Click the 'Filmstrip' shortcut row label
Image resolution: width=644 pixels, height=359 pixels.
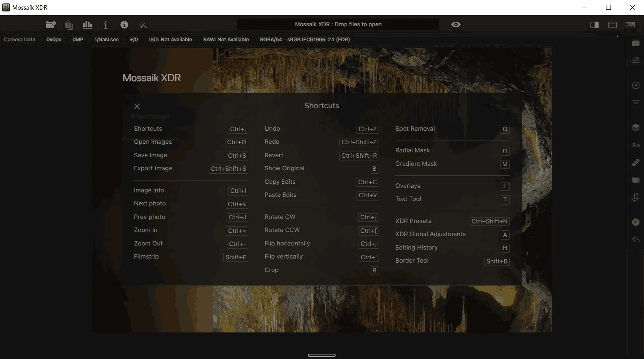pos(146,256)
